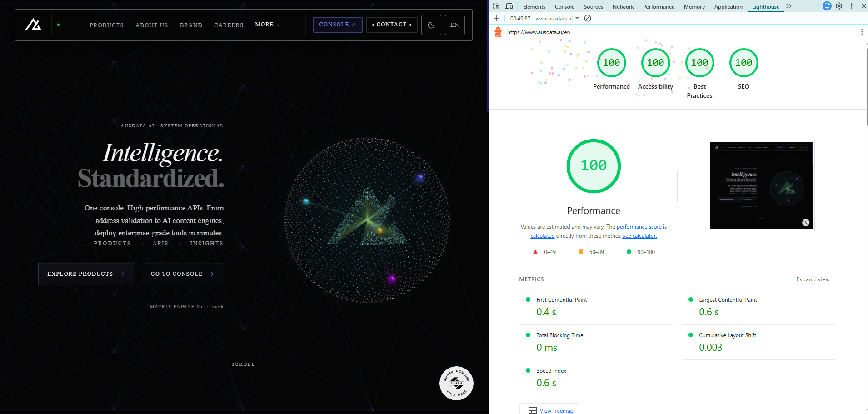
Task: Click the 90–100 green circle legend
Action: point(641,252)
